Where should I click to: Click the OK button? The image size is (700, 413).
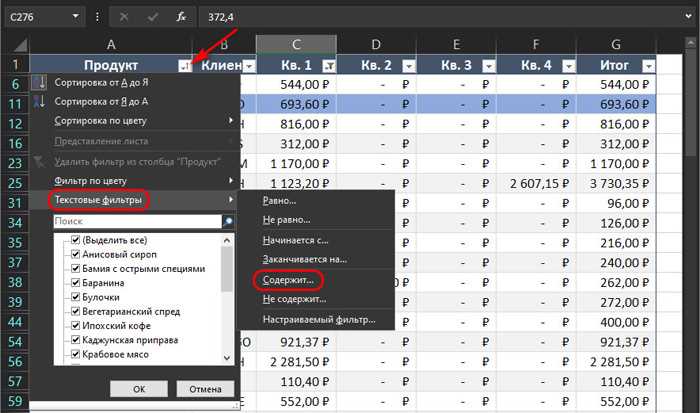point(139,389)
